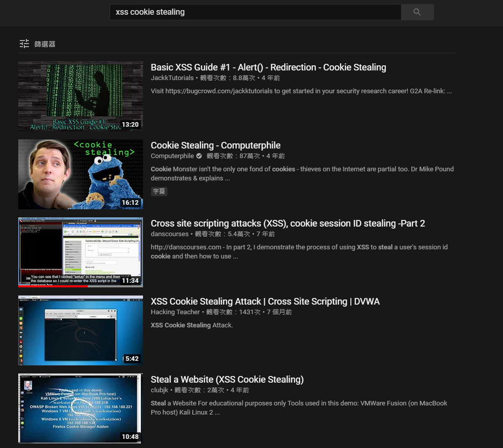This screenshot has width=503, height=448.
Task: Visit the Computerphile channel
Action: [x=172, y=156]
